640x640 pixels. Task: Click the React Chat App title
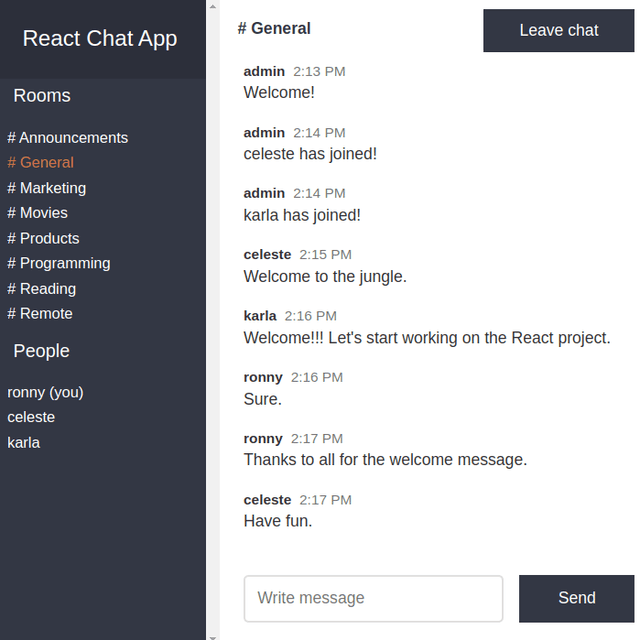(100, 39)
